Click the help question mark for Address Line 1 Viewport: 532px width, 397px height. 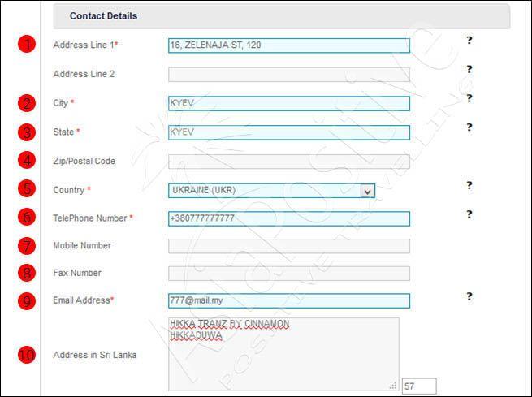[x=469, y=41]
